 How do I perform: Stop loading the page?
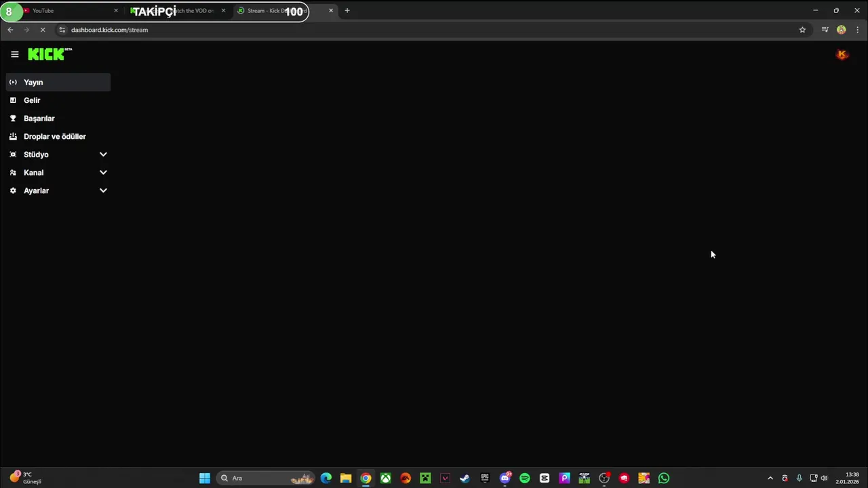point(42,30)
